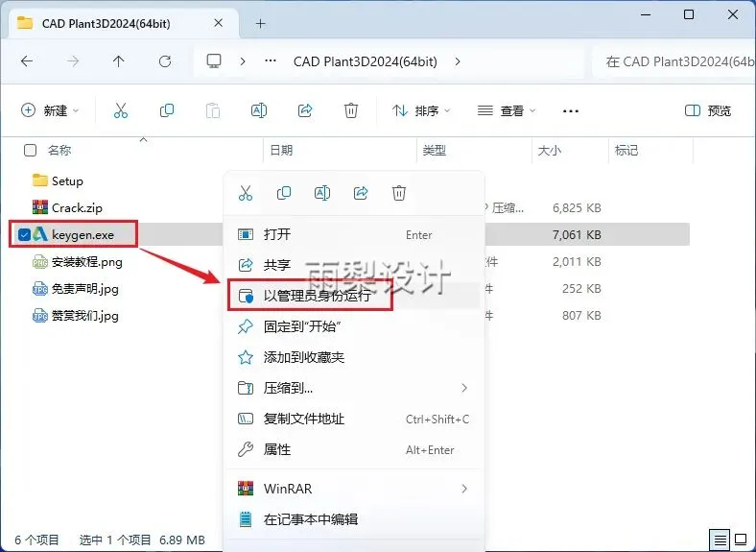The height and width of the screenshot is (552, 756).
Task: Click the CAD Plant3D2024(64bit) breadcrumb
Action: pyautogui.click(x=365, y=61)
